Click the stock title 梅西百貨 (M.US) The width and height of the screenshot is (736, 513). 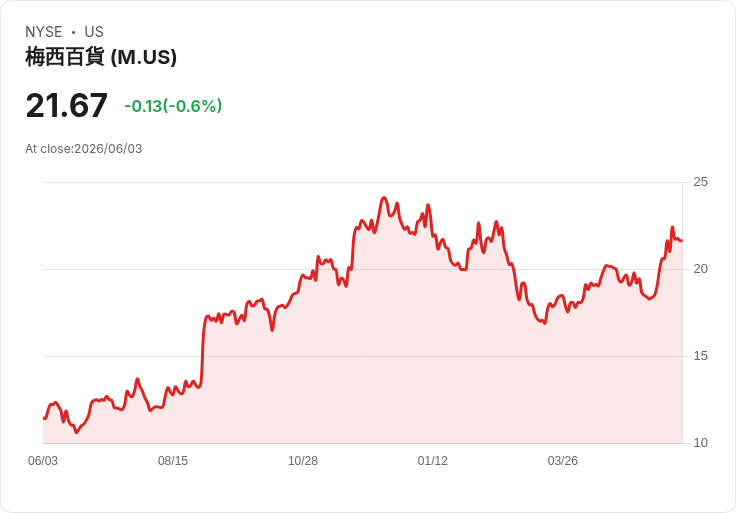tap(101, 57)
